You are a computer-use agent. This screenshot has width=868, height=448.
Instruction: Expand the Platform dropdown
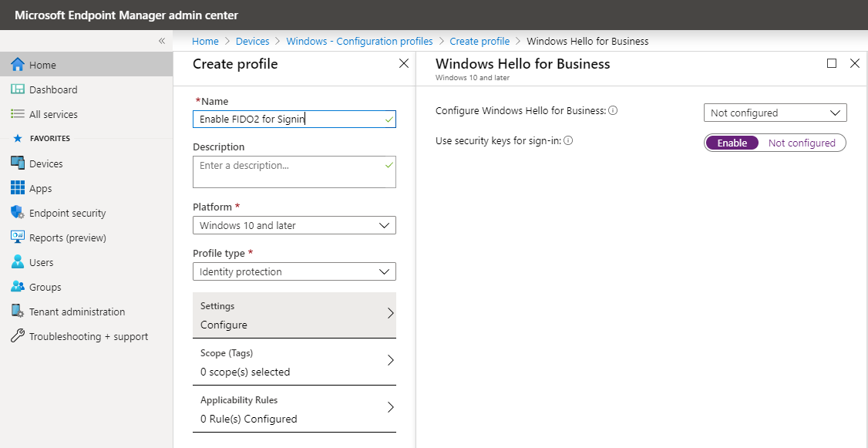click(294, 225)
